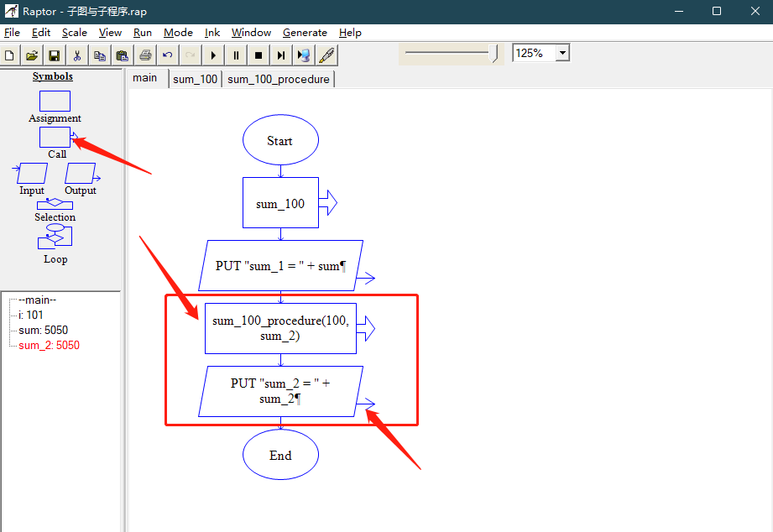Viewport: 773px width, 532px height.
Task: Select the sum_100 call box
Action: click(280, 202)
